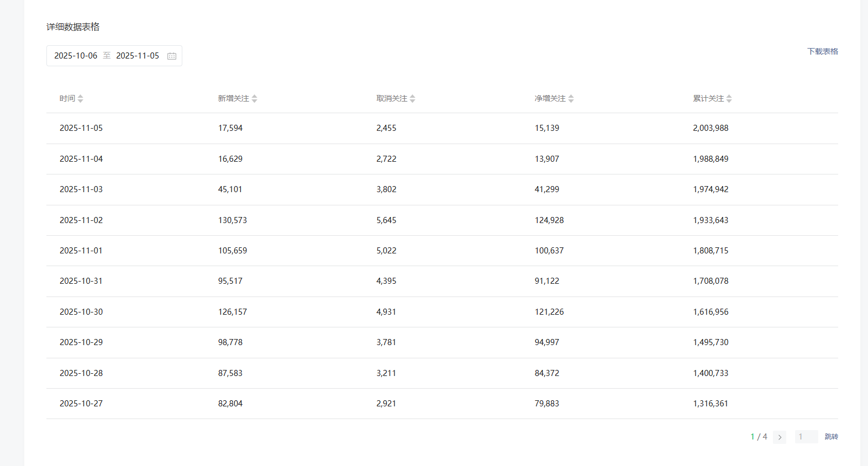This screenshot has height=466, width=868.
Task: Download the table via 下载表格
Action: click(x=822, y=51)
